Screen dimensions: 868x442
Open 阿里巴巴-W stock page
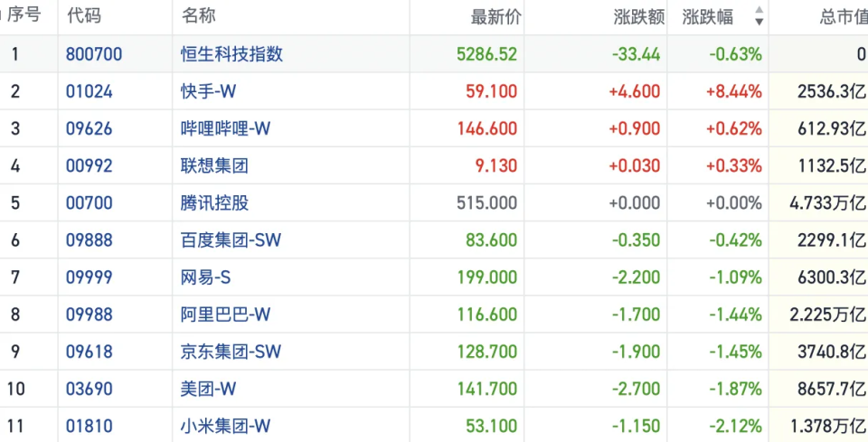point(225,315)
